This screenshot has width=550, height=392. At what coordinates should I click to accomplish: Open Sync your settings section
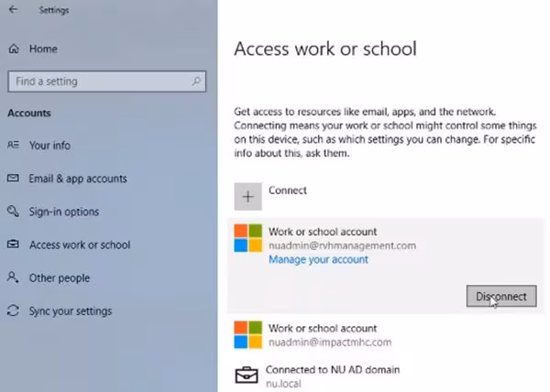[x=71, y=311]
